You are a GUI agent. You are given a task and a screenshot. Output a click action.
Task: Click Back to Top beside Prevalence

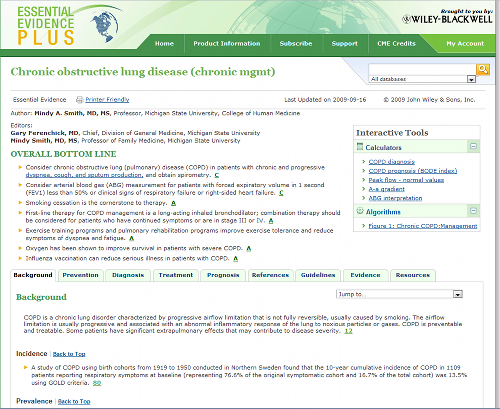[x=74, y=401]
